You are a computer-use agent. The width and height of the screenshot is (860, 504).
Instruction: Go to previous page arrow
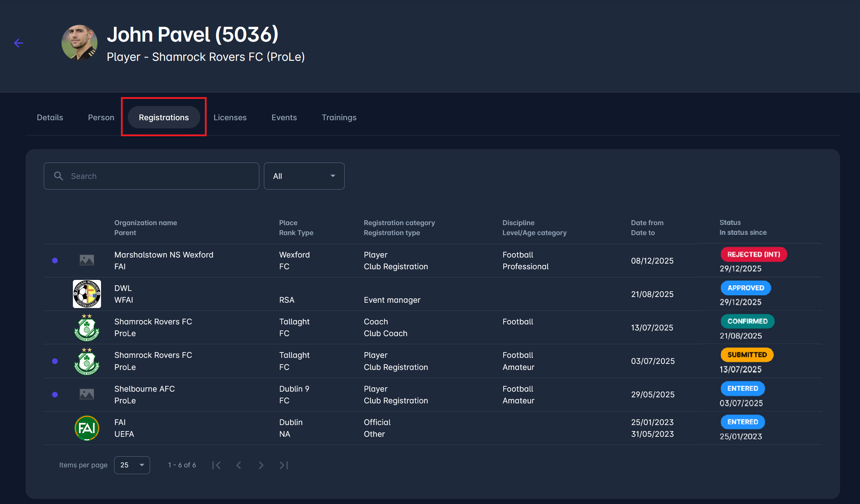point(239,465)
